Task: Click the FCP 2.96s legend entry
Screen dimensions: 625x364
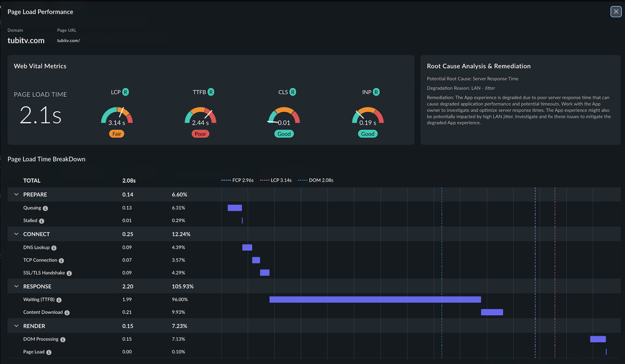Action: click(238, 180)
